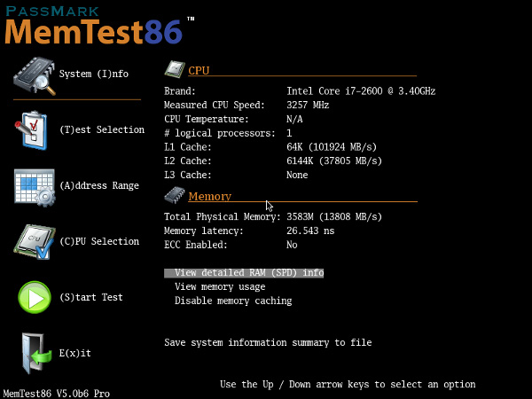Select the (A)ddress Range menu label
Screen dimensions: 532x399
(x=99, y=186)
